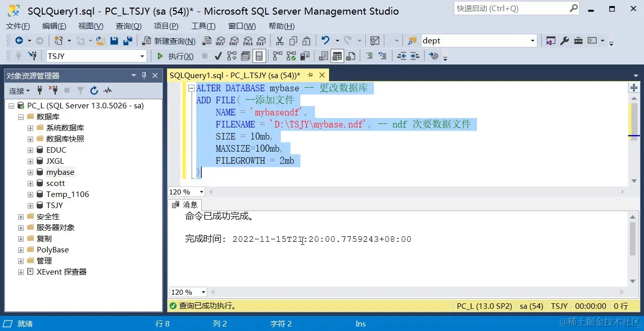Expand the PolyBase tree node
The height and width of the screenshot is (331, 644).
click(21, 250)
